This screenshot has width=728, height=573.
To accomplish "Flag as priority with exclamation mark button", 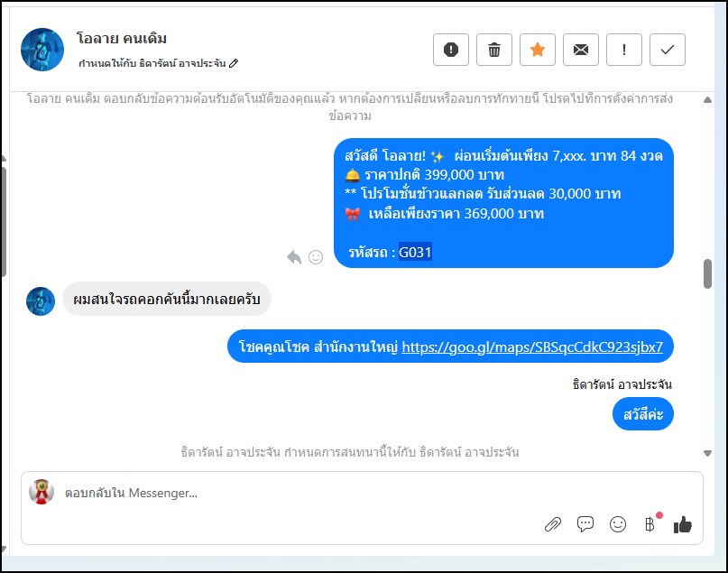I will coord(624,50).
